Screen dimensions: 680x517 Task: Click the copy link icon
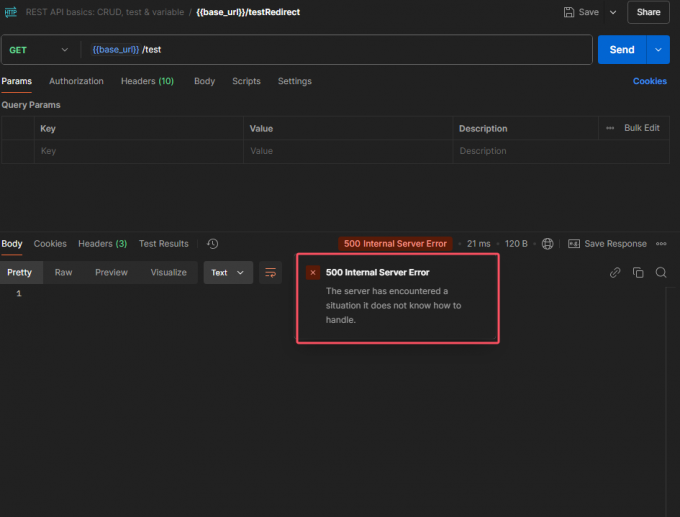point(615,272)
